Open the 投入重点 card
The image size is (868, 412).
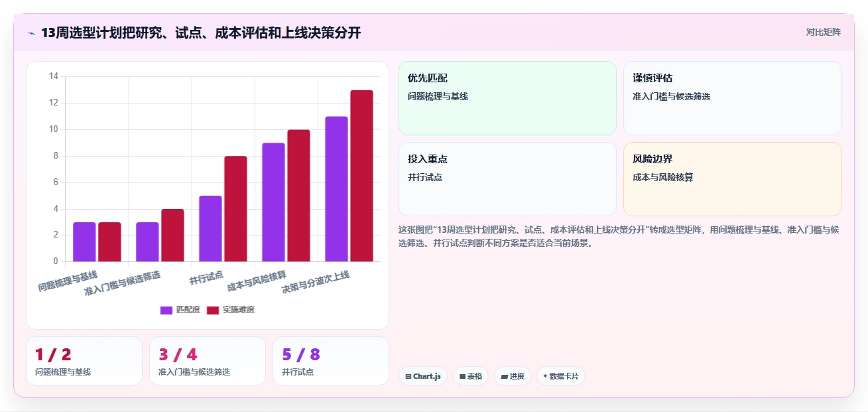pos(507,179)
